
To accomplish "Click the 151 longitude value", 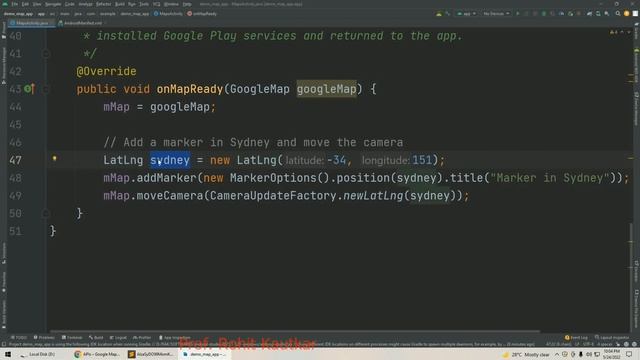I will tap(422, 160).
